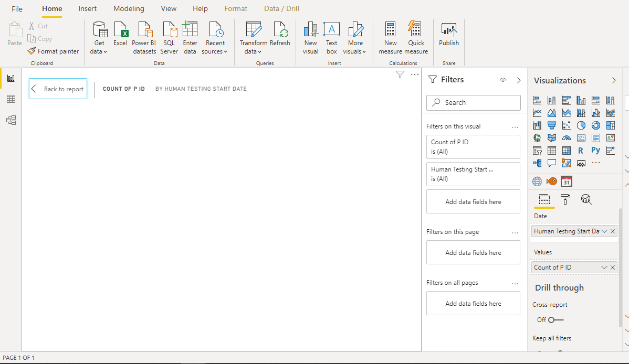Open the Analytics magnifier tab

pos(586,199)
